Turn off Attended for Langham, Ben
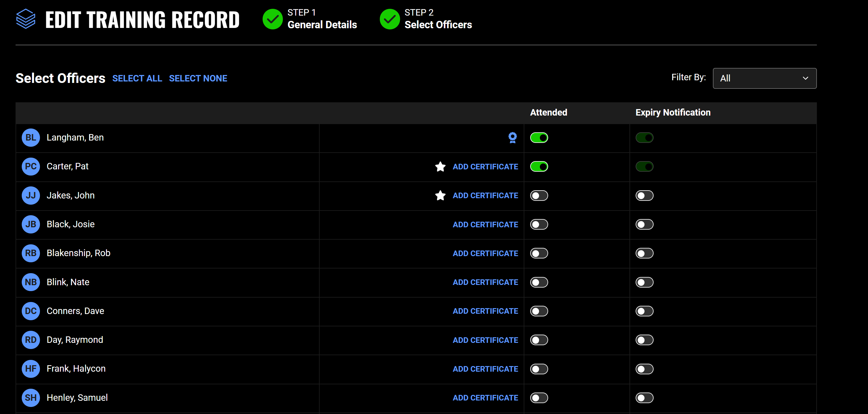This screenshot has width=868, height=414. click(539, 138)
